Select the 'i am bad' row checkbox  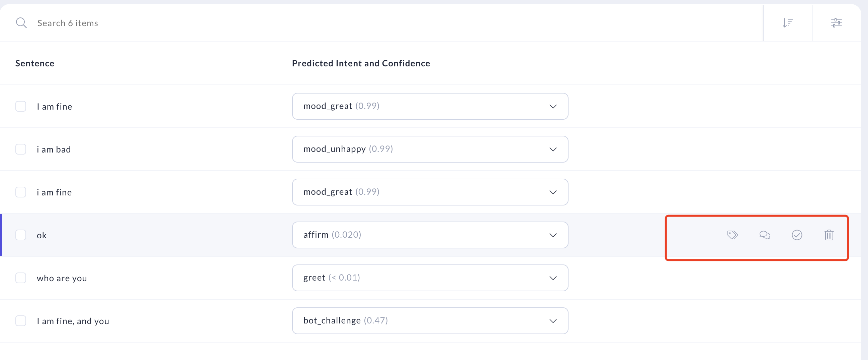point(21,149)
